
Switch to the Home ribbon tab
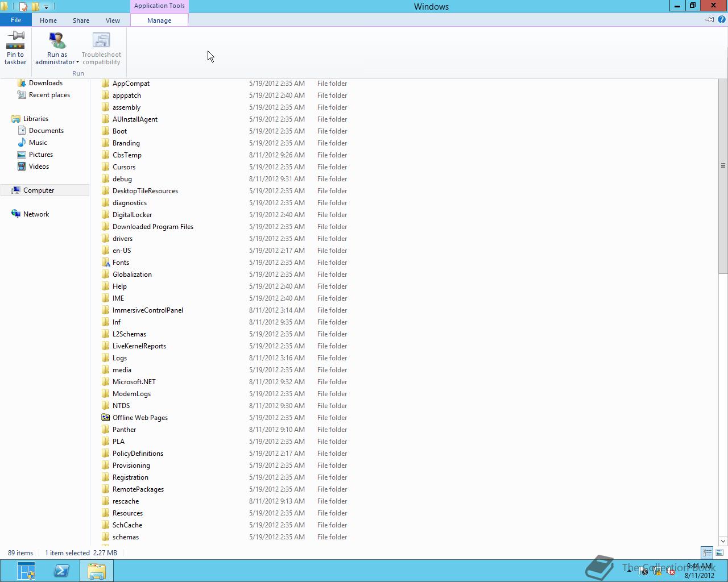pyautogui.click(x=48, y=20)
